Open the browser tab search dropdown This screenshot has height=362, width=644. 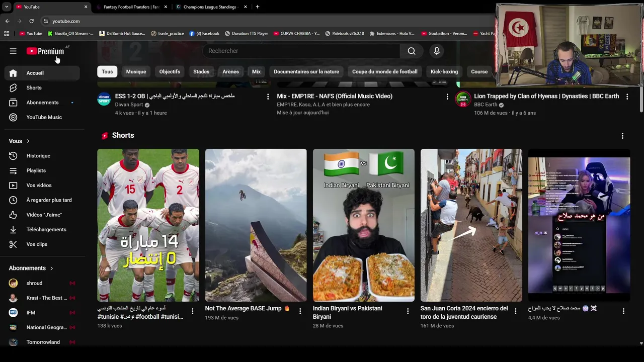coord(7,7)
